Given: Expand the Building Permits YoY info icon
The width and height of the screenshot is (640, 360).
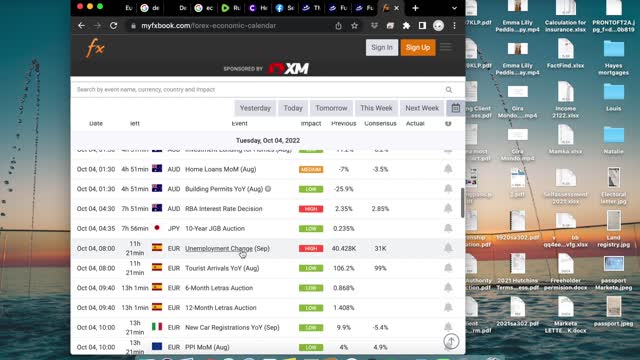Looking at the screenshot, I should 268,189.
